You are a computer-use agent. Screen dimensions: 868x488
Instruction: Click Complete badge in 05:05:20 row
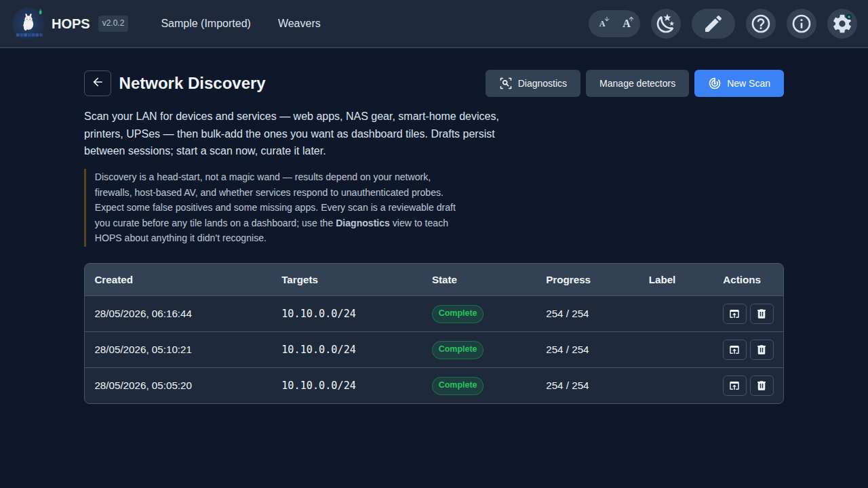[458, 386]
